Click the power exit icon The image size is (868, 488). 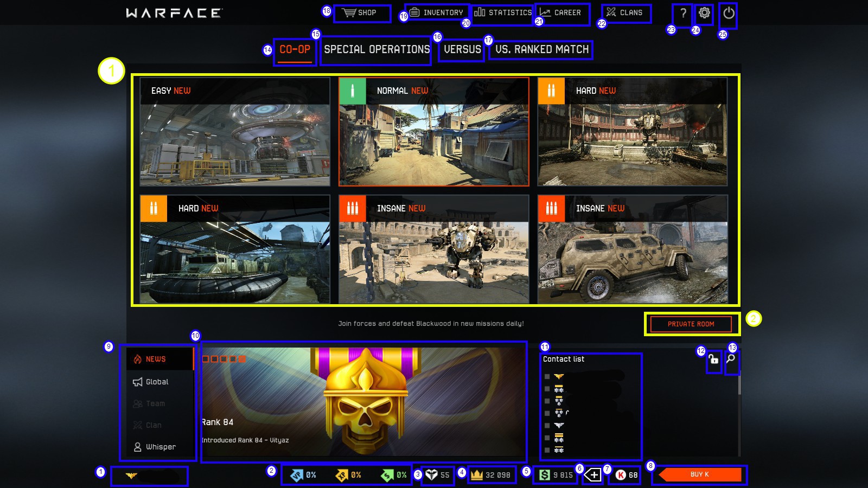(729, 14)
